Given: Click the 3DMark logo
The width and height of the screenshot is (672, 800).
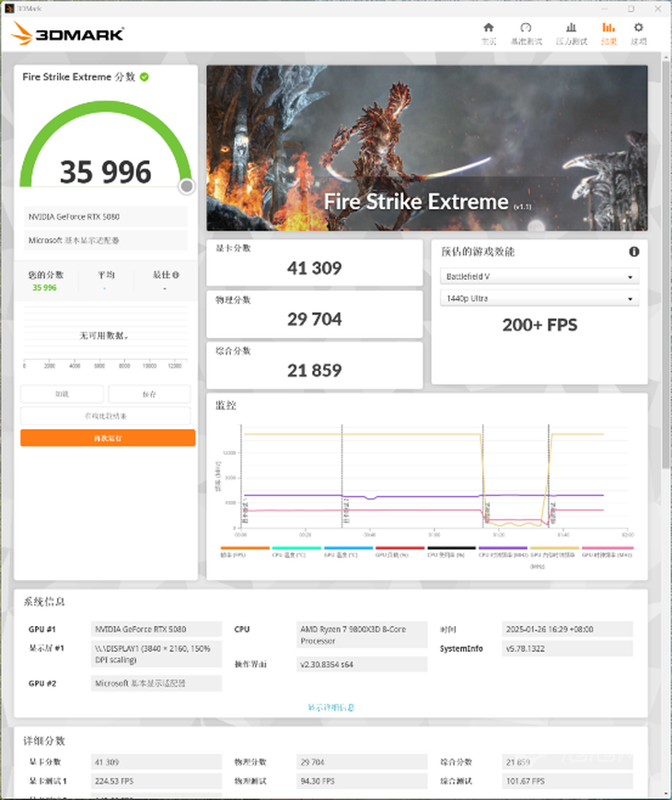Looking at the screenshot, I should click(x=67, y=34).
